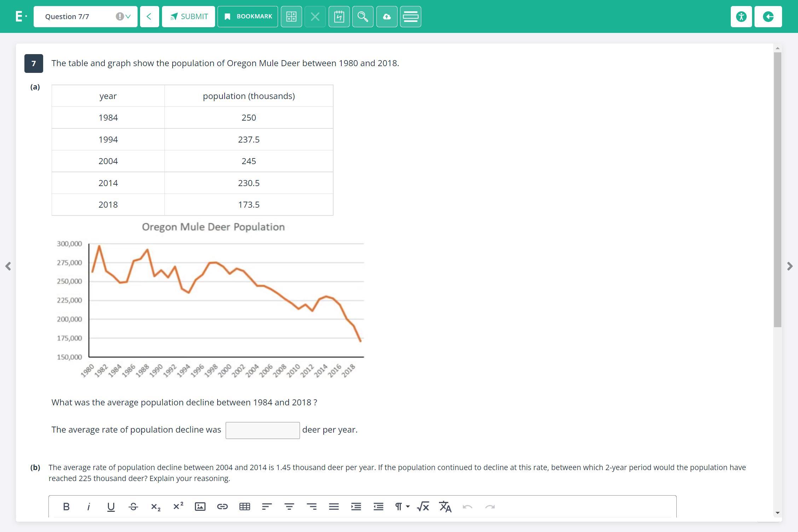
Task: Click the BOOKMARK button
Action: click(248, 17)
